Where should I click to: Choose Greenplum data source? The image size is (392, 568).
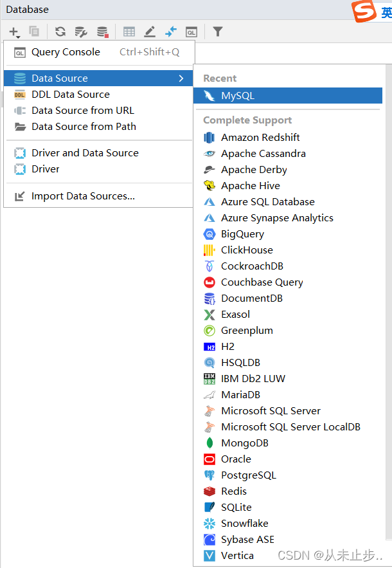pyautogui.click(x=288, y=331)
